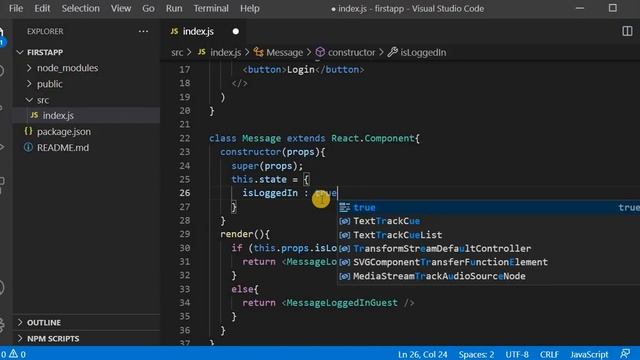This screenshot has width=640, height=360.
Task: Change line endings via CRLF
Action: pyautogui.click(x=549, y=354)
